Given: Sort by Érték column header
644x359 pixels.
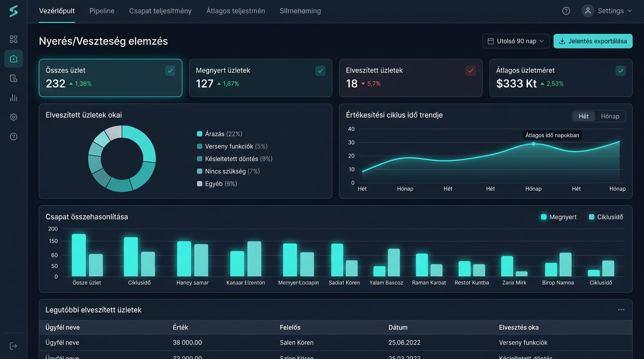Looking at the screenshot, I should click(x=181, y=328).
